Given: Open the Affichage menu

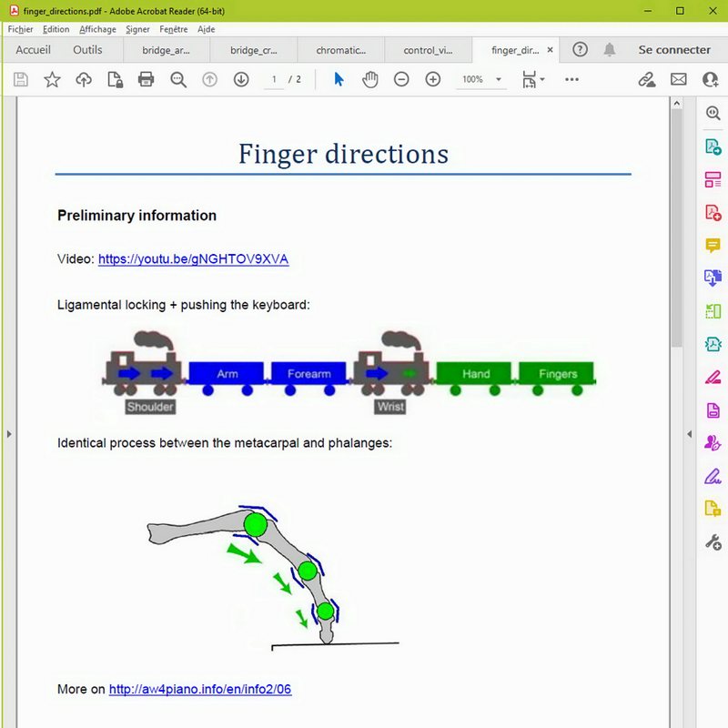Looking at the screenshot, I should click(x=97, y=29).
